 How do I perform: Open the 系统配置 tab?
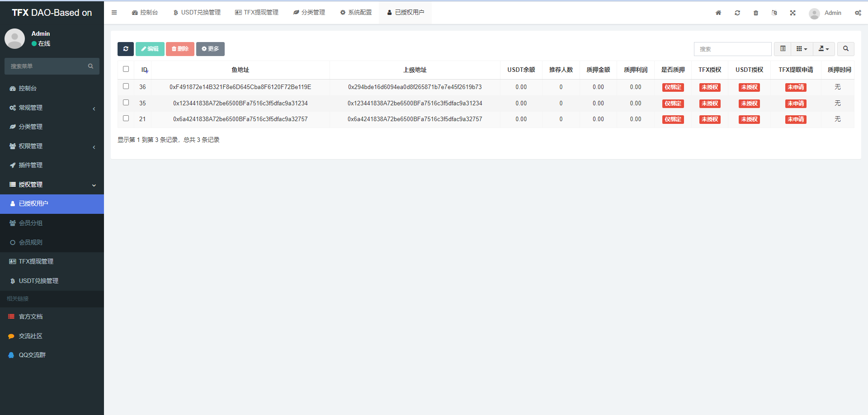pyautogui.click(x=356, y=12)
